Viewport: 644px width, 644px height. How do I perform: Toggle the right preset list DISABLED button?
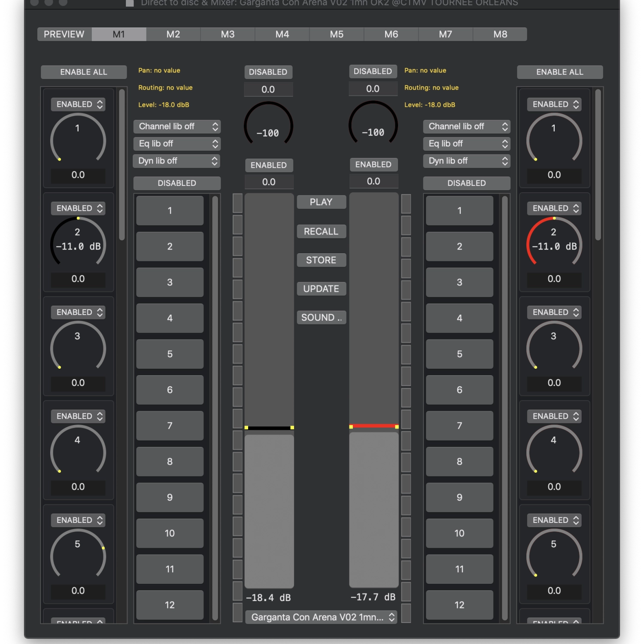(x=467, y=183)
